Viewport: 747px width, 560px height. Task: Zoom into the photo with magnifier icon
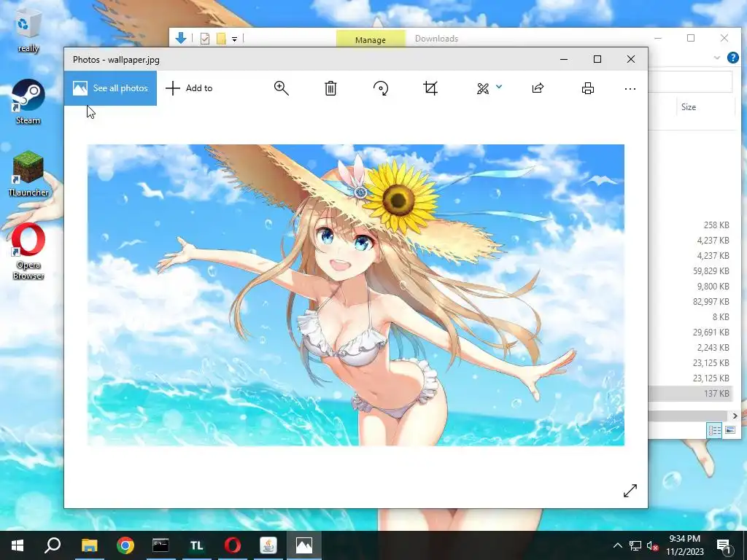[281, 88]
